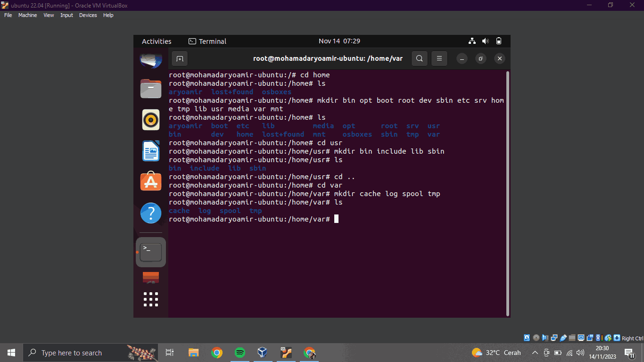Click the Ubuntu network status icon
644x362 pixels.
pyautogui.click(x=472, y=41)
